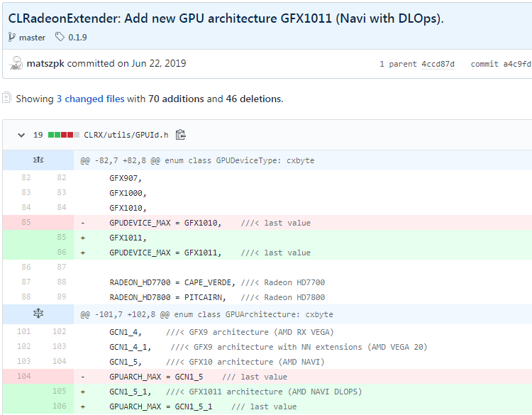Expand hidden lines above line 101
532x415 pixels.
point(38,314)
